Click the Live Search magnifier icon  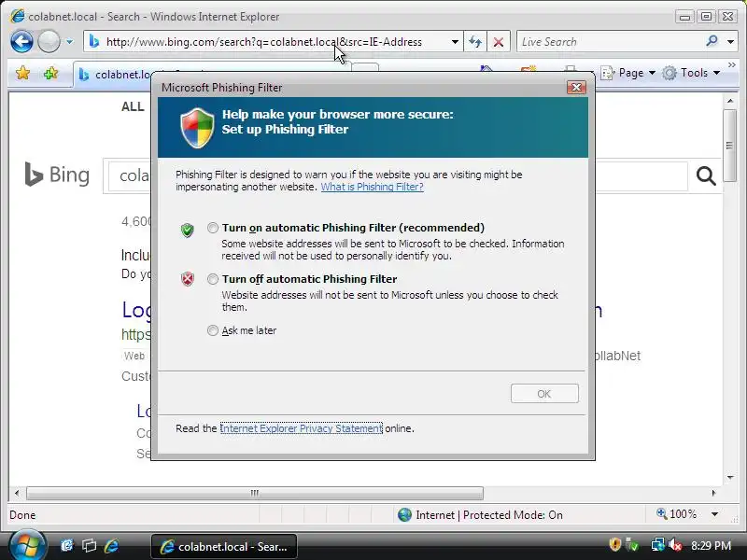click(x=712, y=41)
